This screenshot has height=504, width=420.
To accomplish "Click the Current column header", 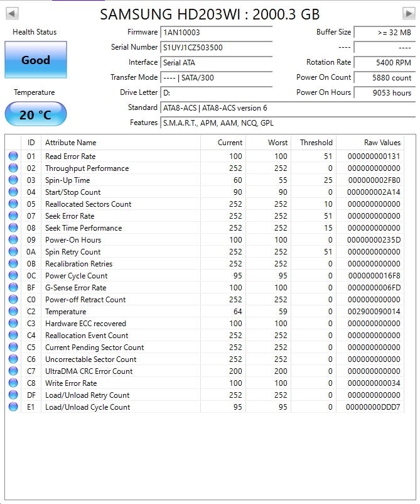I will point(223,143).
